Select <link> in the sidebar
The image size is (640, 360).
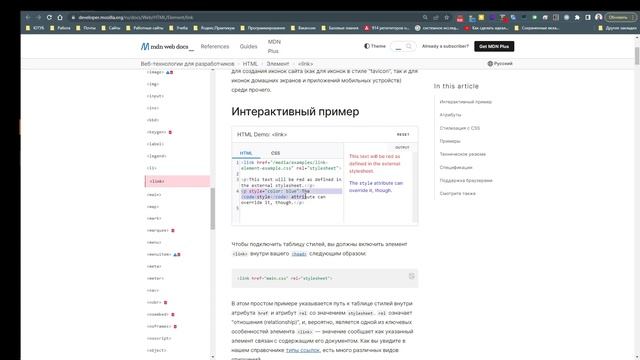pyautogui.click(x=178, y=181)
